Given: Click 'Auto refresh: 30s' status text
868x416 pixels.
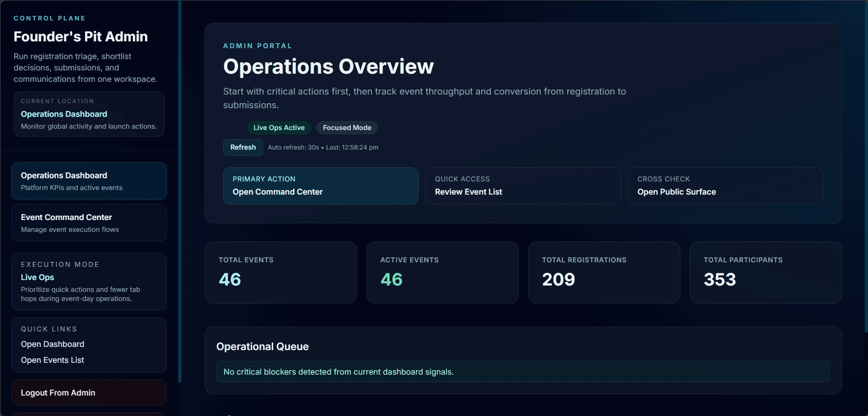Looking at the screenshot, I should (x=294, y=147).
